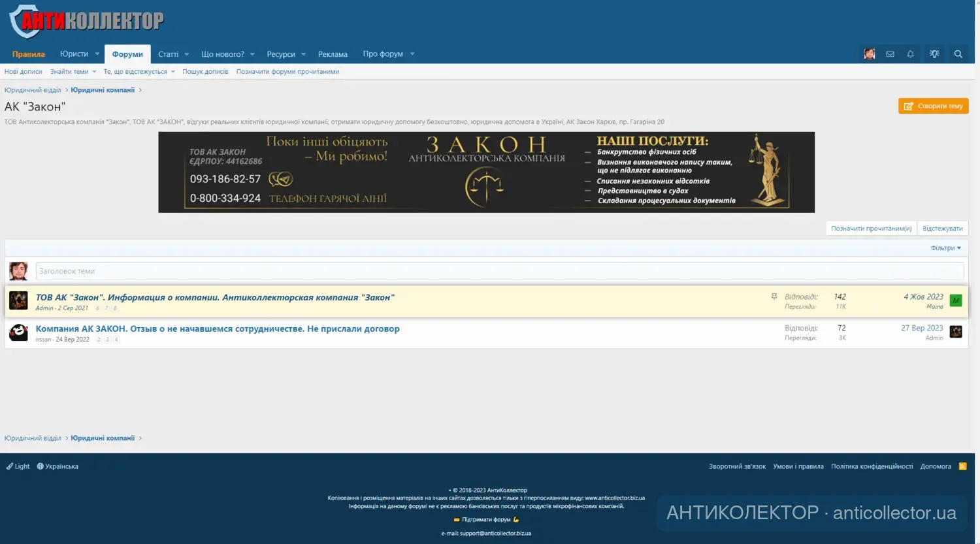Image resolution: width=980 pixels, height=544 pixels.
Task: Open the Фільтри dropdown
Action: (x=945, y=248)
